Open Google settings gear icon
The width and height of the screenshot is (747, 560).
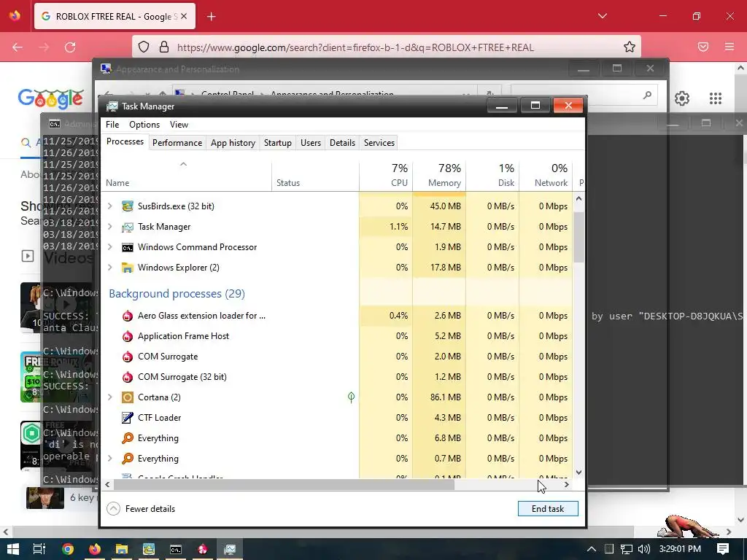(x=682, y=98)
